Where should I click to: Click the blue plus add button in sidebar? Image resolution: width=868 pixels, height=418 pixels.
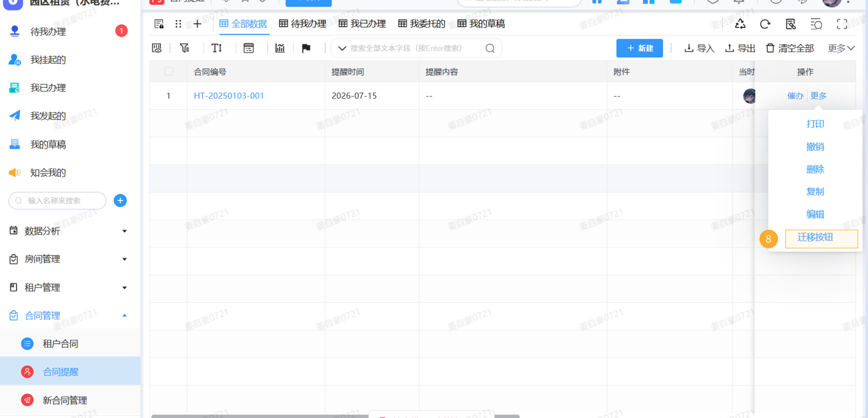tap(120, 201)
